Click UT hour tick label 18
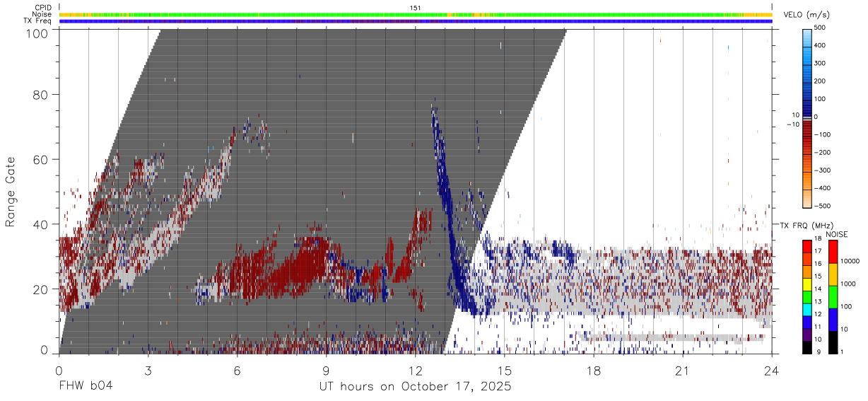Screen dimensions: 868x401 pos(594,370)
